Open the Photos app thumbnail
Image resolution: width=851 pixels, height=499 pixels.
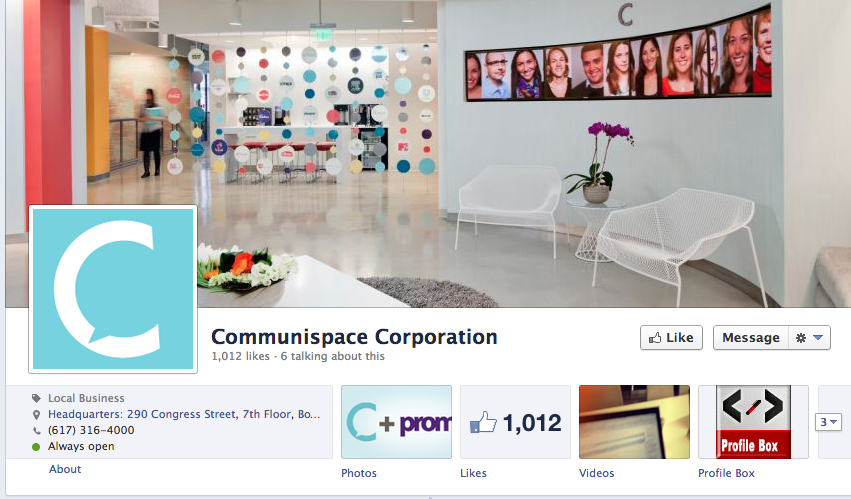[396, 422]
